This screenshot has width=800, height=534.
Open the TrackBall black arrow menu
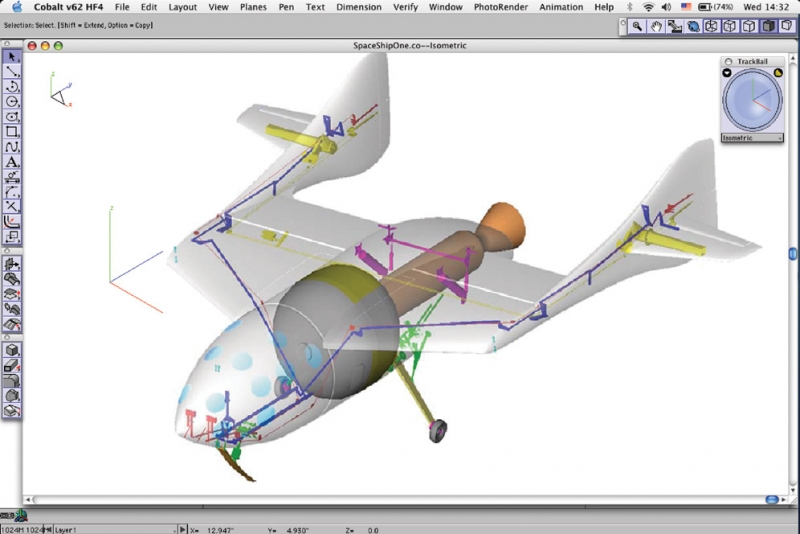pos(727,73)
